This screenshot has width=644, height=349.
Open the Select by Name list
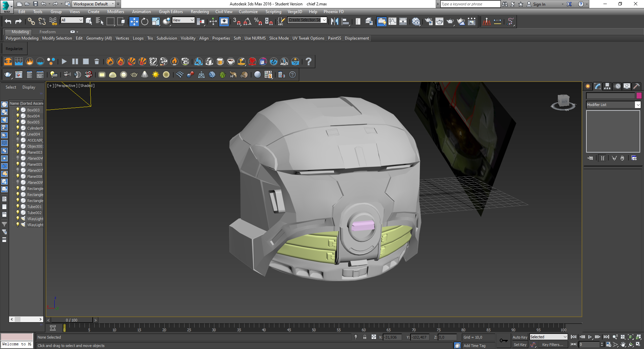pos(100,21)
